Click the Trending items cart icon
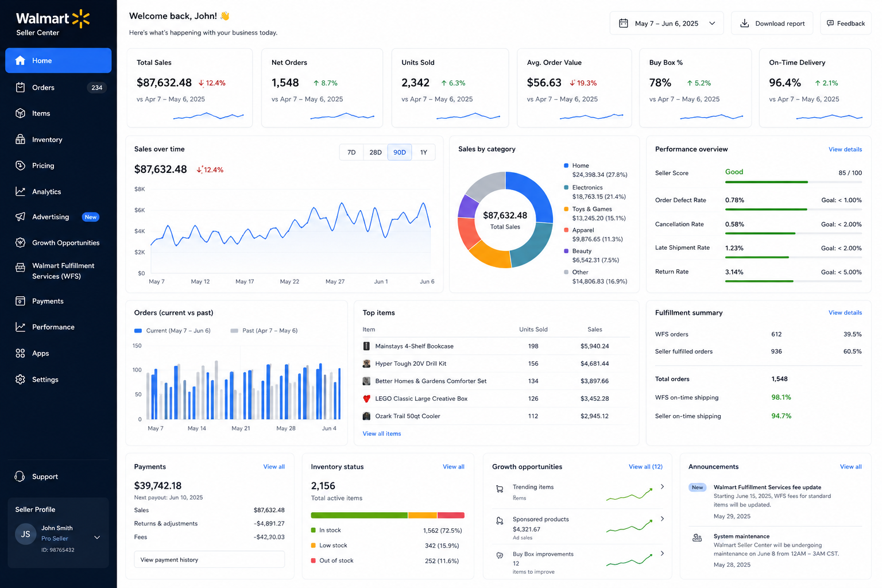882x588 pixels. coord(500,489)
